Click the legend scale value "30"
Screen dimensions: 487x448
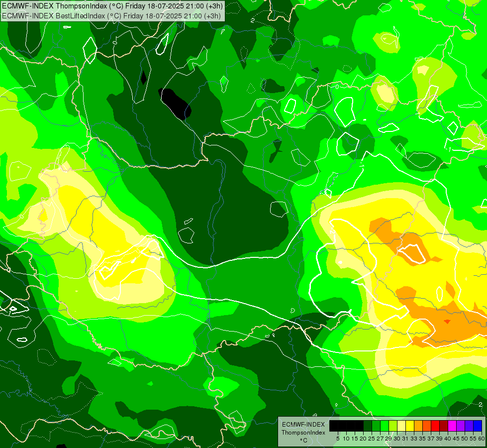click(x=397, y=439)
